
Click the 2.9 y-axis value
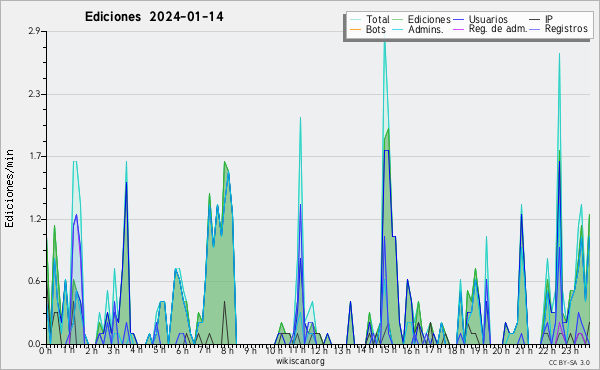coord(34,31)
